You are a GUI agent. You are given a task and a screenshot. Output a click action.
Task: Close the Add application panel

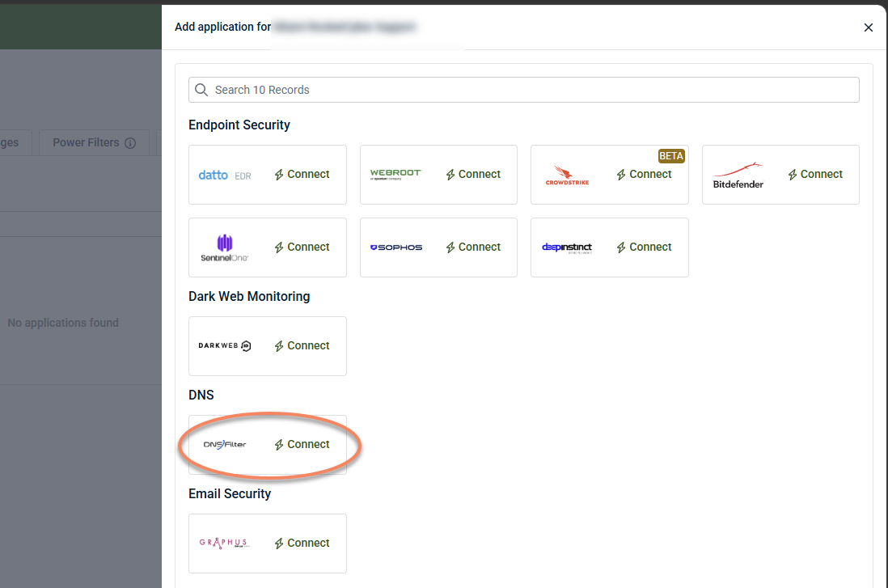click(868, 27)
